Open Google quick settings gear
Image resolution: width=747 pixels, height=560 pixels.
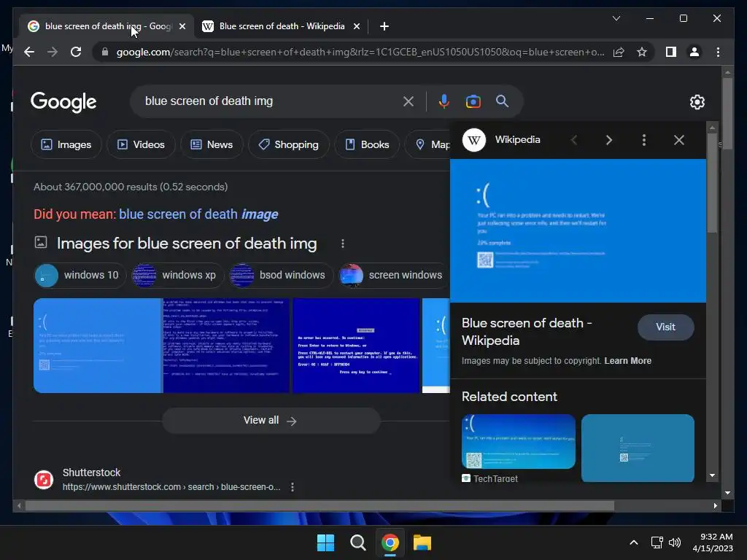coord(697,101)
